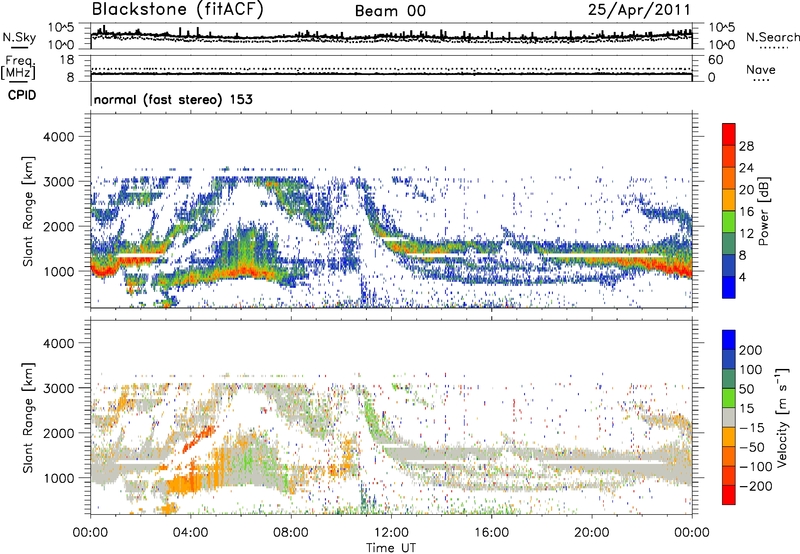Click the 04:00 time tick label
The width and height of the screenshot is (800, 554).
pos(191,533)
